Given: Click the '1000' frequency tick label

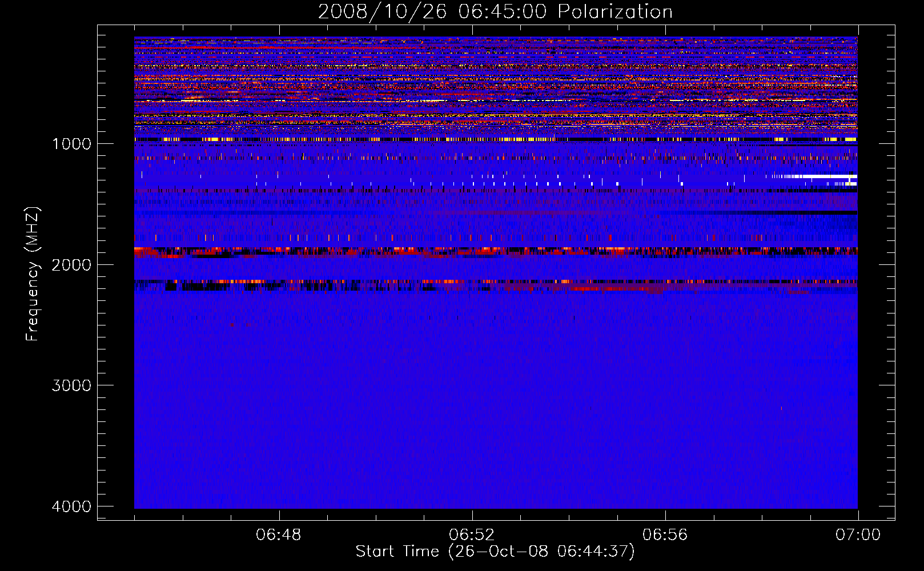Looking at the screenshot, I should tap(71, 144).
